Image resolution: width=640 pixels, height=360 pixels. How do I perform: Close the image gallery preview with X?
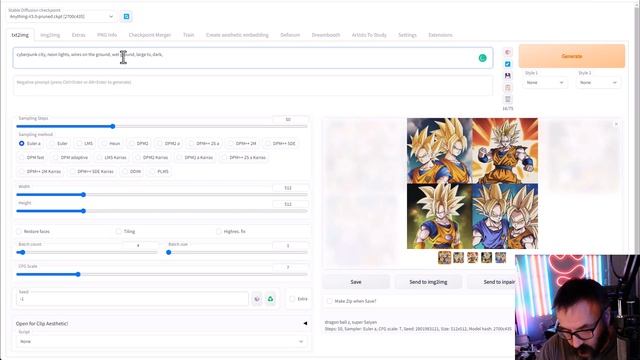click(x=616, y=124)
